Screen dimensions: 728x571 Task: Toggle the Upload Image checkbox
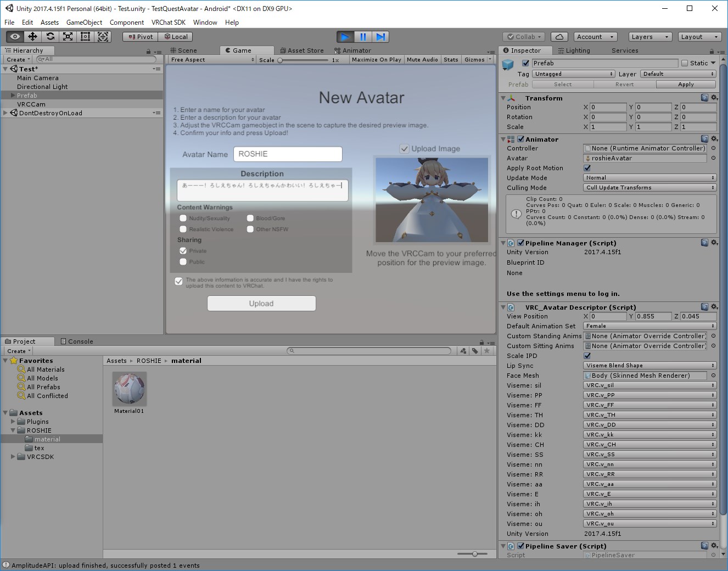pyautogui.click(x=405, y=149)
